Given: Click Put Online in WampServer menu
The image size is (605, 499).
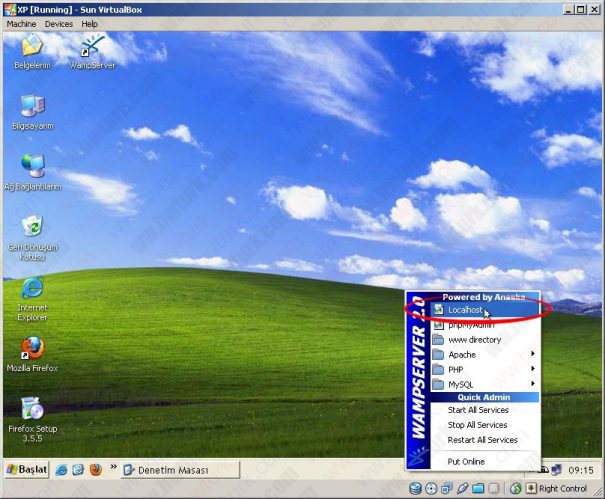Looking at the screenshot, I should coord(485,462).
